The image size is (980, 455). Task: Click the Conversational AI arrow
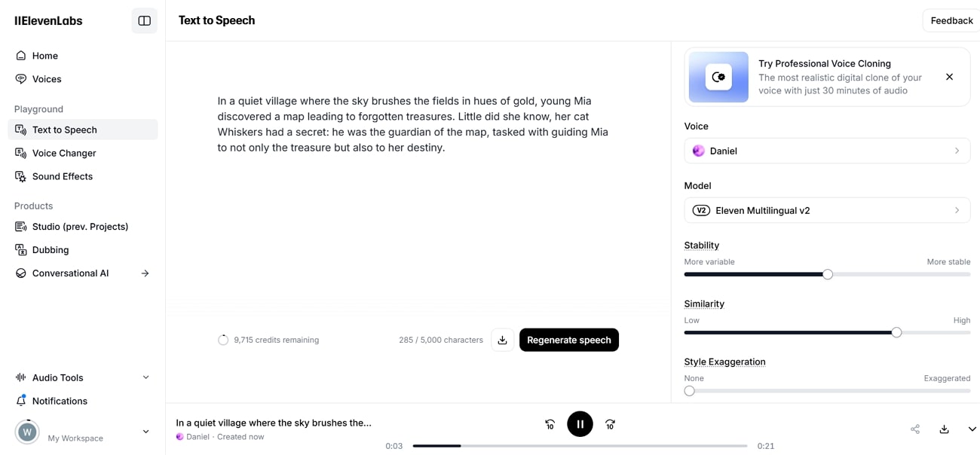[x=145, y=273]
